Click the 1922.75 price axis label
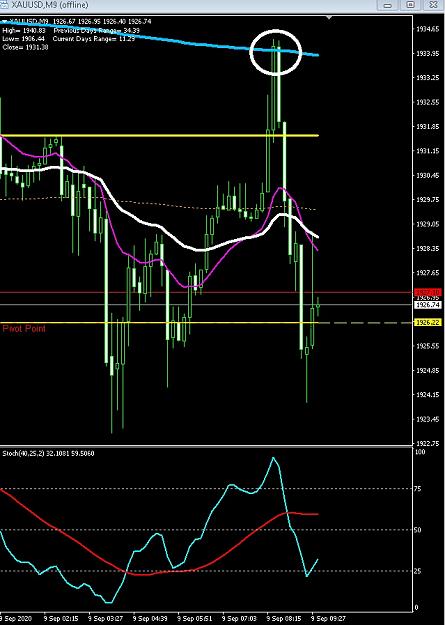Image resolution: width=445 pixels, height=625 pixels. [x=428, y=444]
